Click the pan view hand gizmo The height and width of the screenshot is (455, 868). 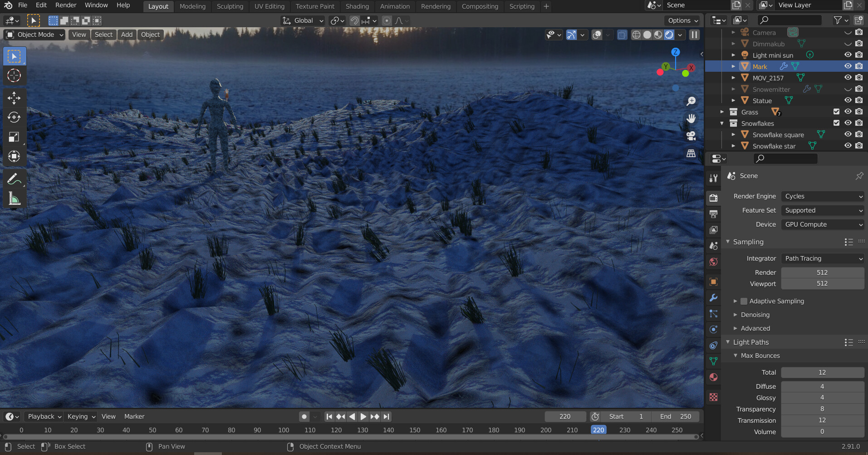691,119
